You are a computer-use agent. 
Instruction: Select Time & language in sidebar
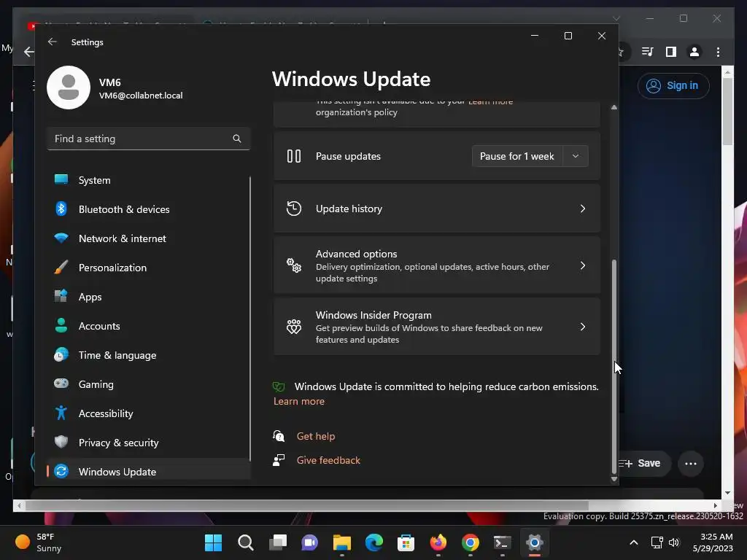[x=149, y=355]
